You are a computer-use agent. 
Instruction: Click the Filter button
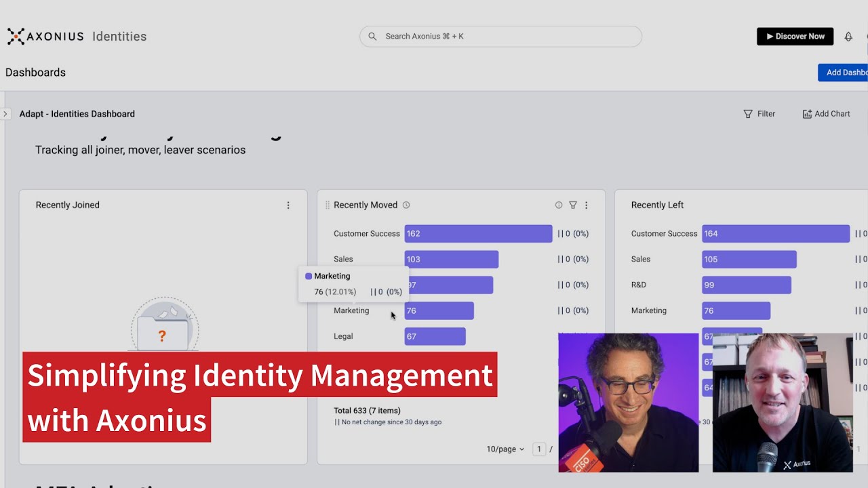click(759, 114)
